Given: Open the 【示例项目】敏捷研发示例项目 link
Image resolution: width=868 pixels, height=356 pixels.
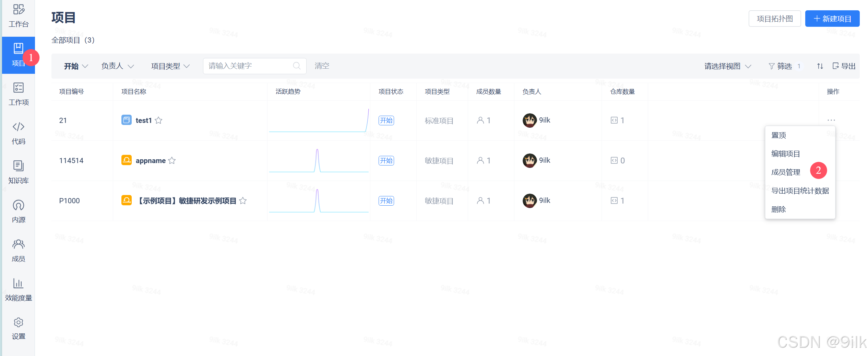Looking at the screenshot, I should click(x=186, y=201).
